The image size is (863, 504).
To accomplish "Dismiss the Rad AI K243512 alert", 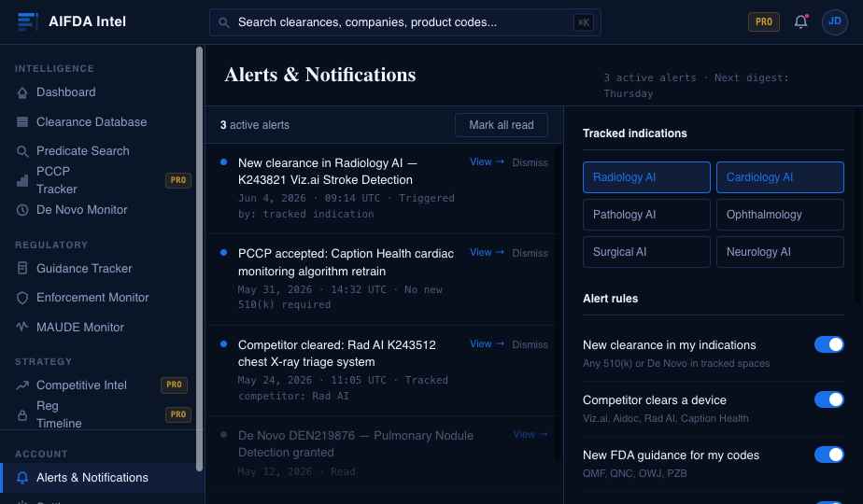I will pyautogui.click(x=530, y=344).
